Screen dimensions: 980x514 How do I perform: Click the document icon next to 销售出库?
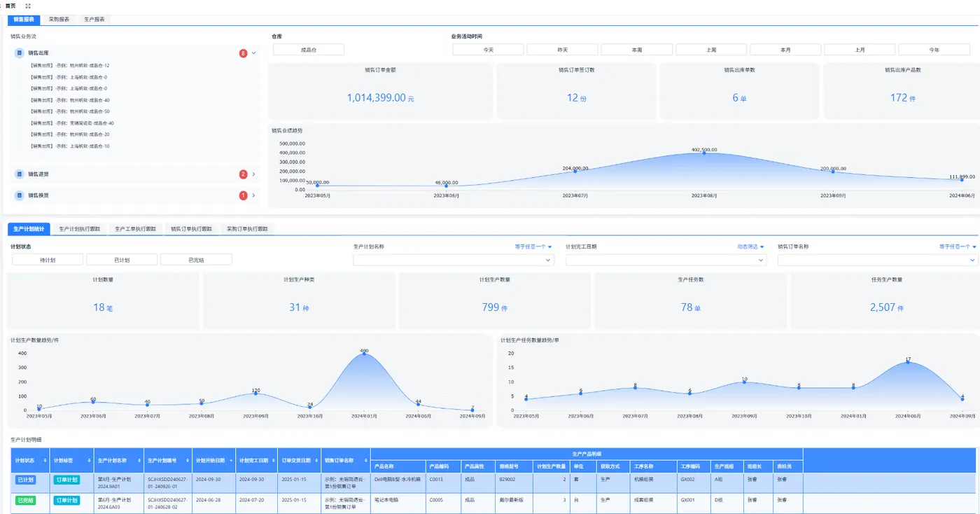[x=20, y=53]
